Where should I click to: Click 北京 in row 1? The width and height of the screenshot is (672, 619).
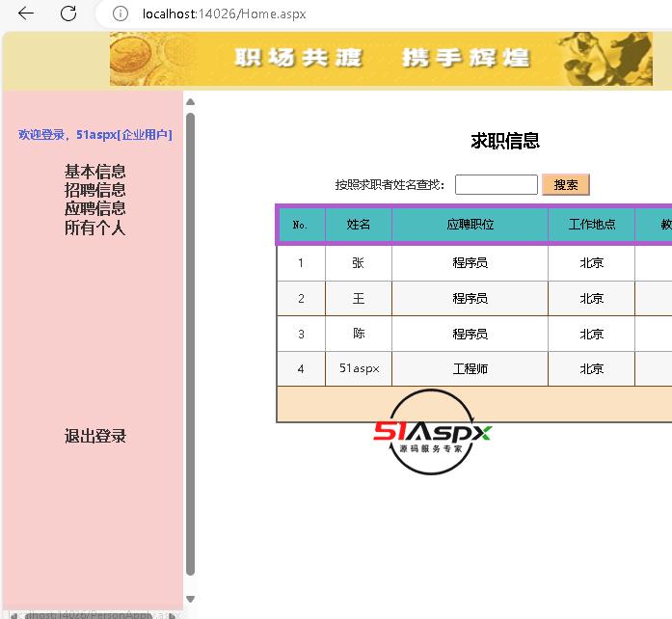coord(591,263)
